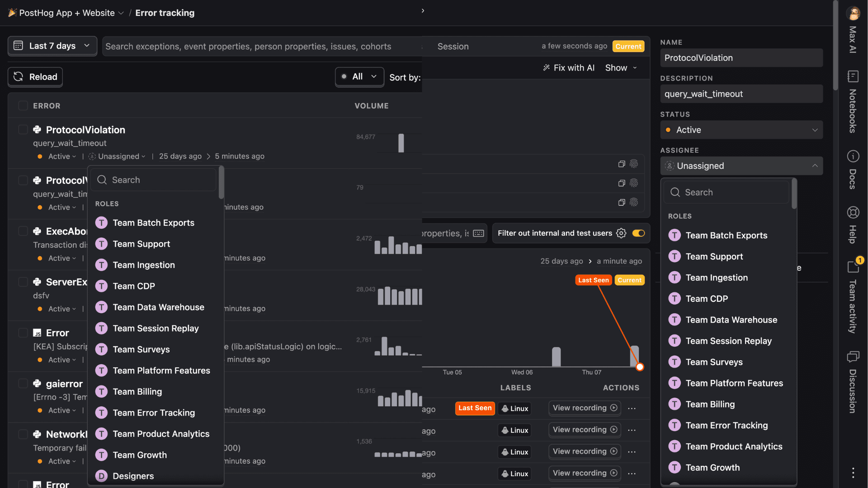This screenshot has height=488, width=868.
Task: Open more actions for Last Seen row
Action: pos(632,408)
